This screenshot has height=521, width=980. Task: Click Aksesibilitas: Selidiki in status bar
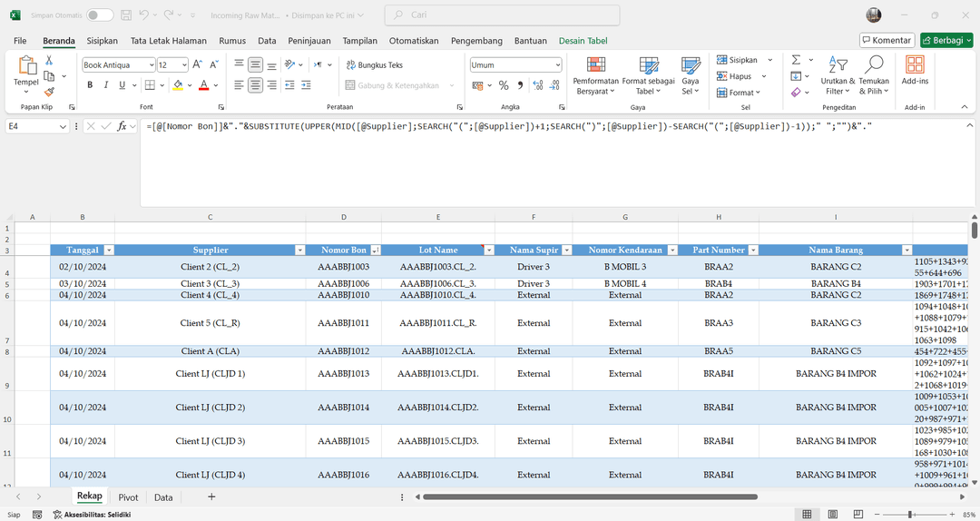click(x=92, y=515)
